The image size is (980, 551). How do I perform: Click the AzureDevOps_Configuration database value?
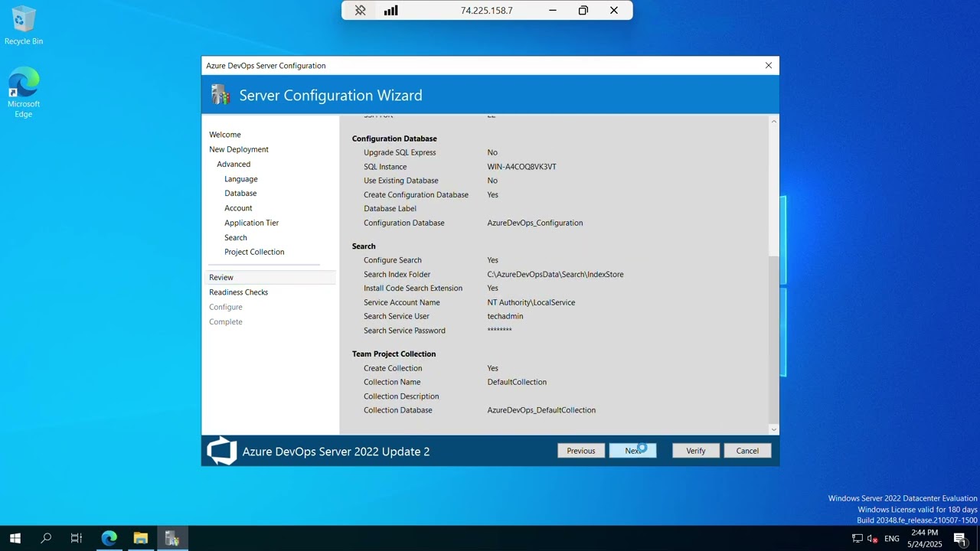coord(535,223)
